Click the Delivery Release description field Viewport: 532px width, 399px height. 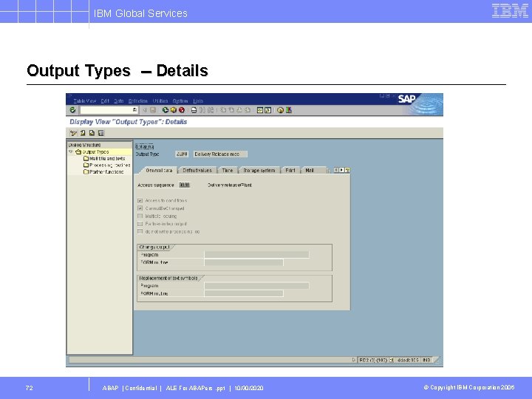pyautogui.click(x=220, y=154)
